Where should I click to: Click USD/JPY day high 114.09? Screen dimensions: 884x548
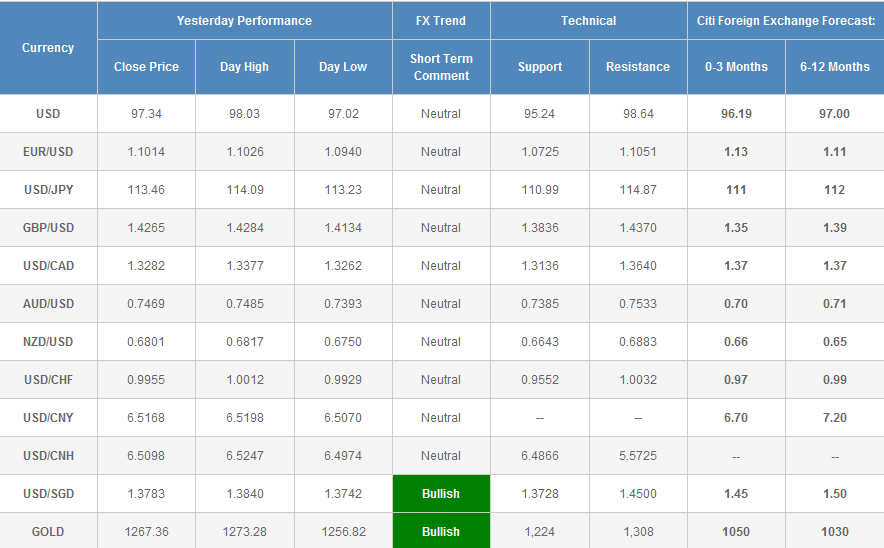[244, 189]
